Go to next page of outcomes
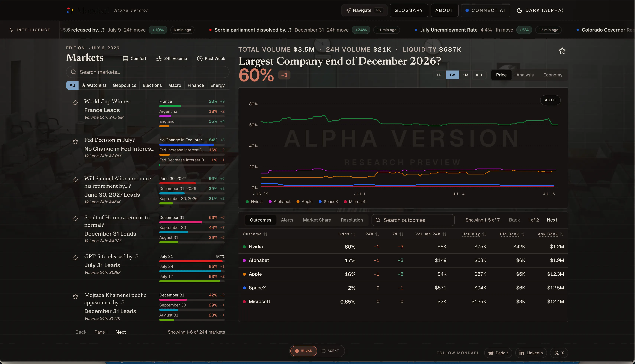Screen dimensions: 635x364 tap(552, 220)
